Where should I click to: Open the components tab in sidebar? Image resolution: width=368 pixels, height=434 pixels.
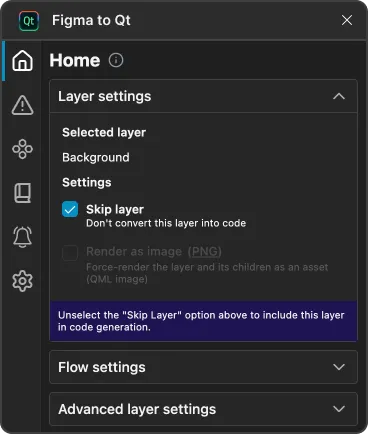click(x=22, y=149)
